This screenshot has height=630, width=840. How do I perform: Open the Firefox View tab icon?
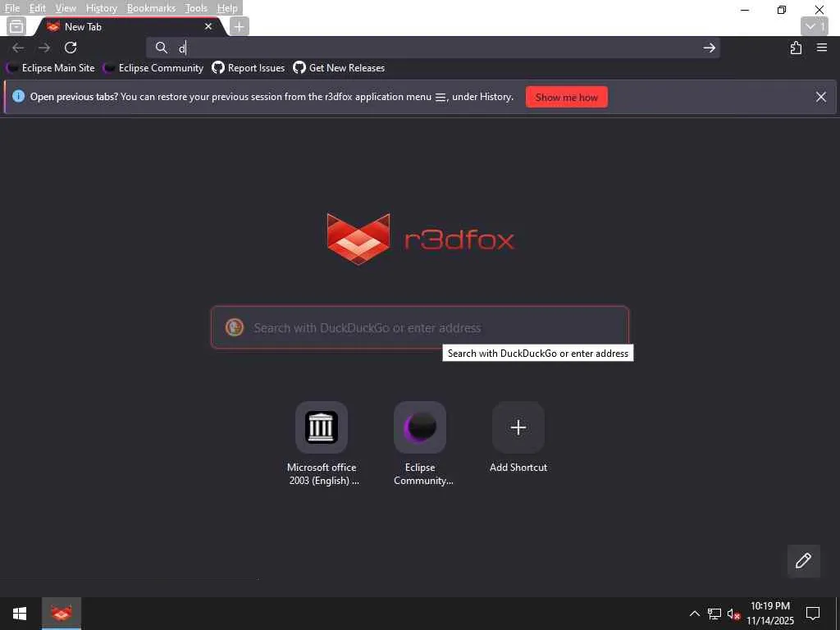[x=16, y=26]
